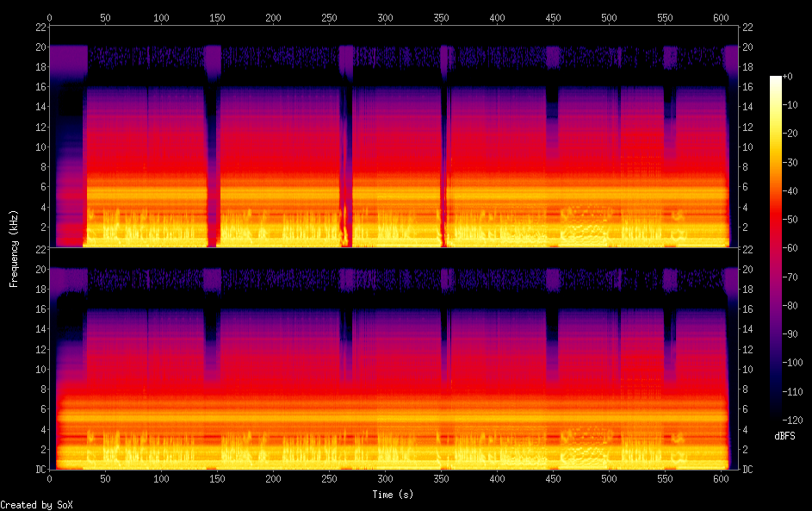Screen dimensions: 812x511
Task: Click the right "8" kHz label of the upper channel
Action: coord(745,167)
